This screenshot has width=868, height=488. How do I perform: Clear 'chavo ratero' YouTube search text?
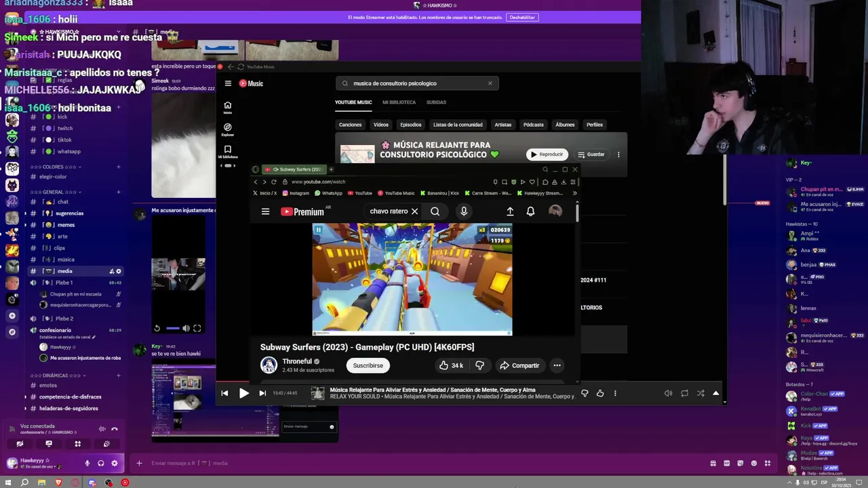[414, 211]
